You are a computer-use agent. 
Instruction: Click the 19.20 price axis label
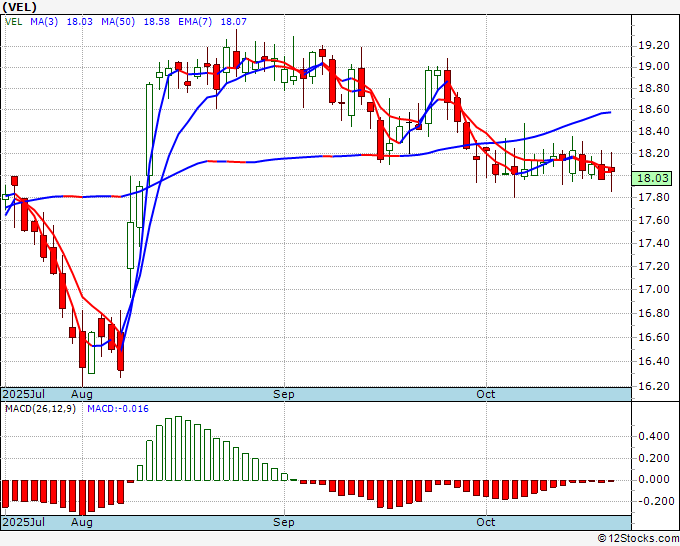click(654, 46)
